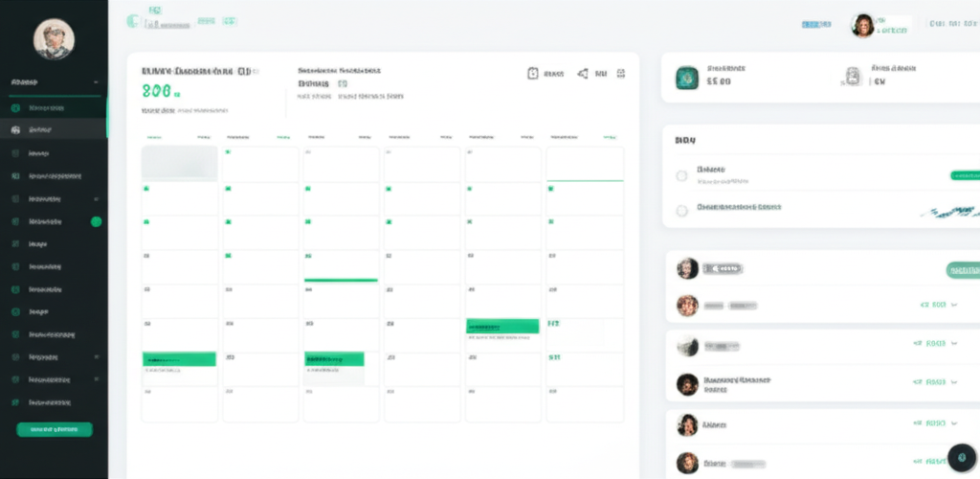Open the green square app icon in stats card
This screenshot has width=980, height=479.
point(686,78)
